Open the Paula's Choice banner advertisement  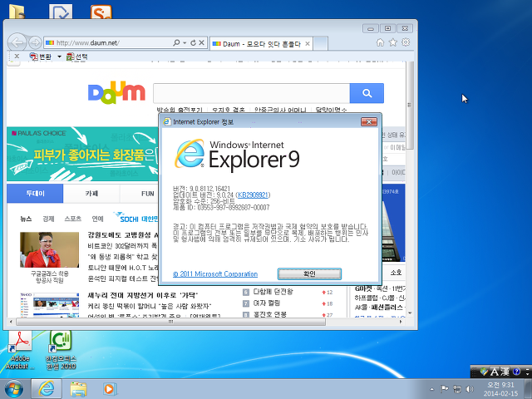click(82, 154)
